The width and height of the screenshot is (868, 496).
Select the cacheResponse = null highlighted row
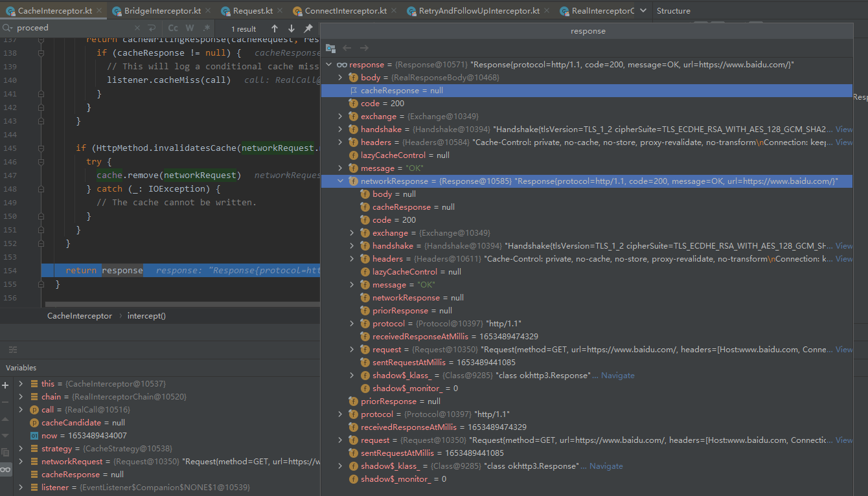point(587,91)
